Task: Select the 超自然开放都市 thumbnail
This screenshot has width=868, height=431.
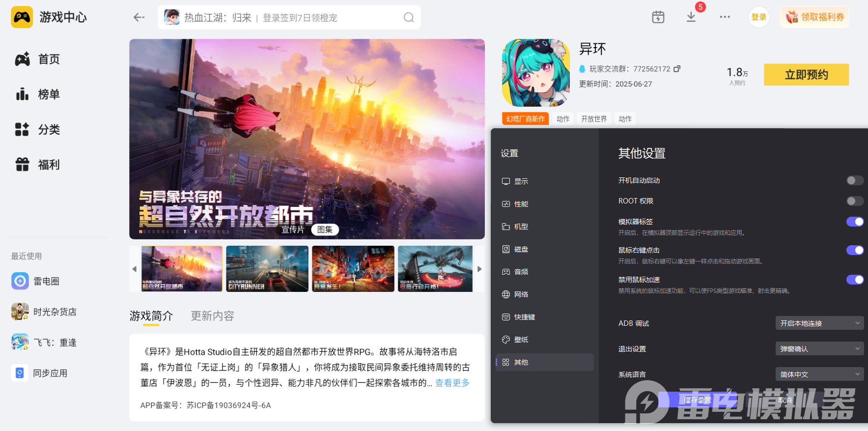Action: 182,269
